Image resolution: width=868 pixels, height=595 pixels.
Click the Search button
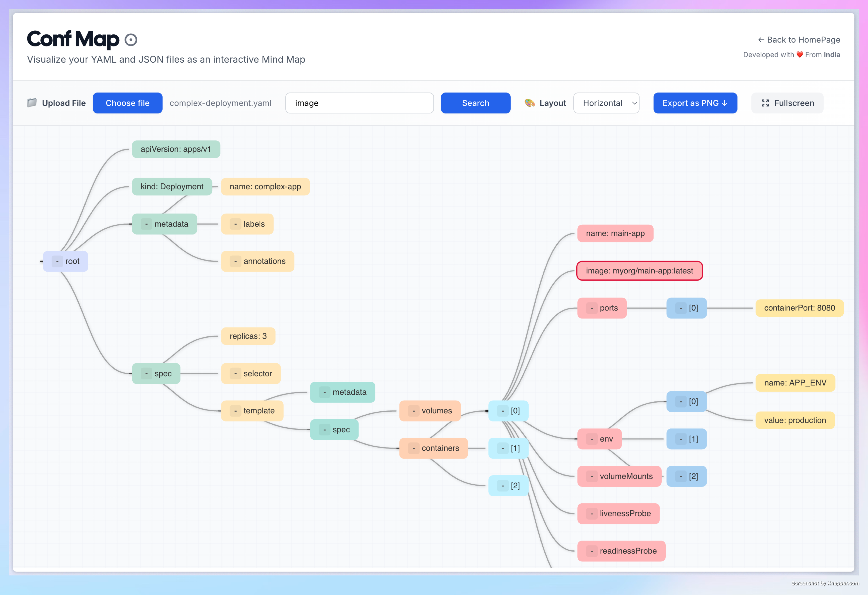click(x=475, y=103)
